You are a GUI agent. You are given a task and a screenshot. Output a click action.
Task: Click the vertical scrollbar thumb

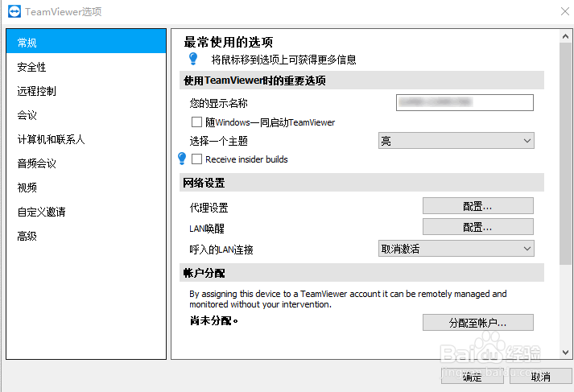[565, 154]
